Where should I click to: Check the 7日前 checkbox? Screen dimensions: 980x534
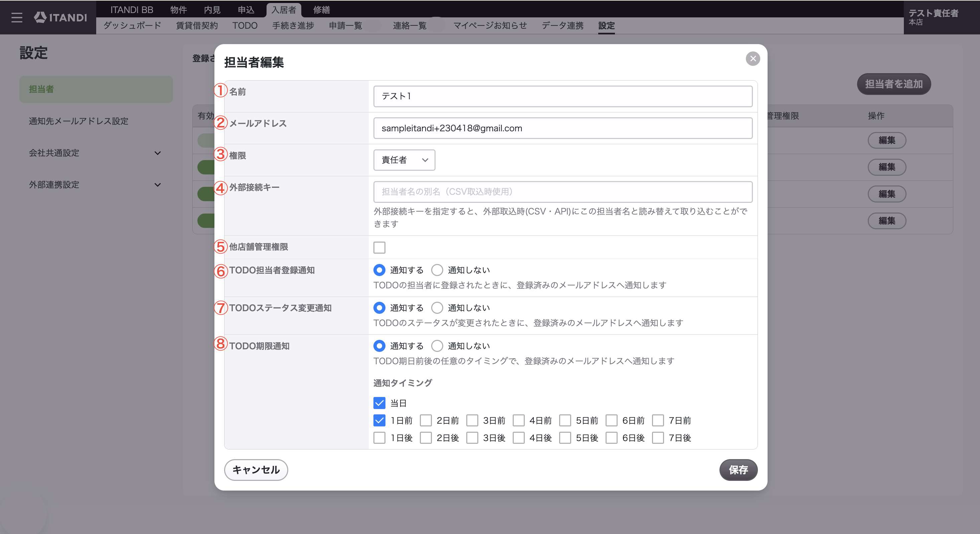(658, 421)
